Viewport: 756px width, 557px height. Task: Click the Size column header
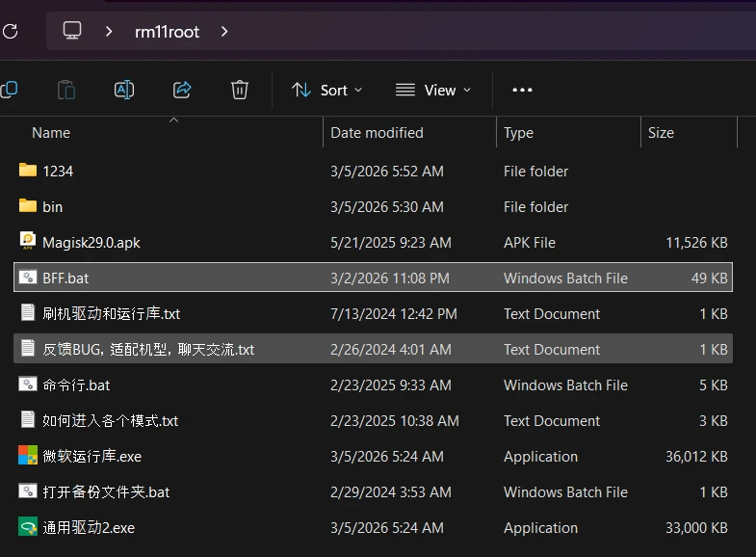click(661, 133)
